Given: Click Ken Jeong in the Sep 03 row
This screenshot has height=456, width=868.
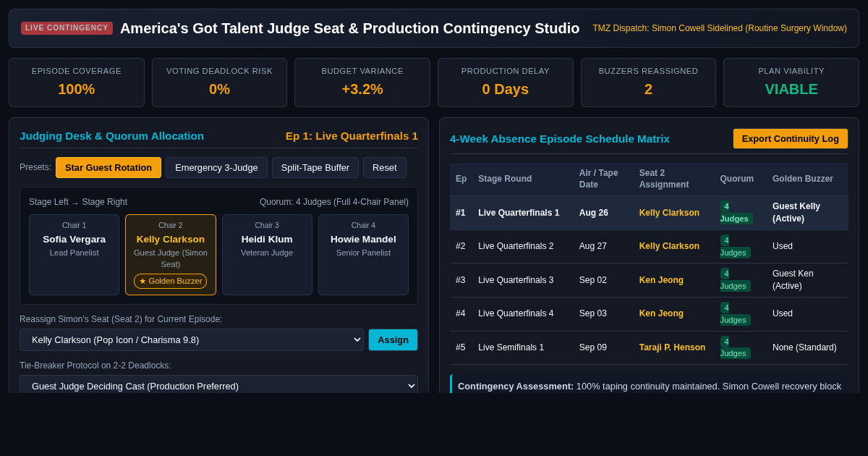Looking at the screenshot, I should click(661, 313).
